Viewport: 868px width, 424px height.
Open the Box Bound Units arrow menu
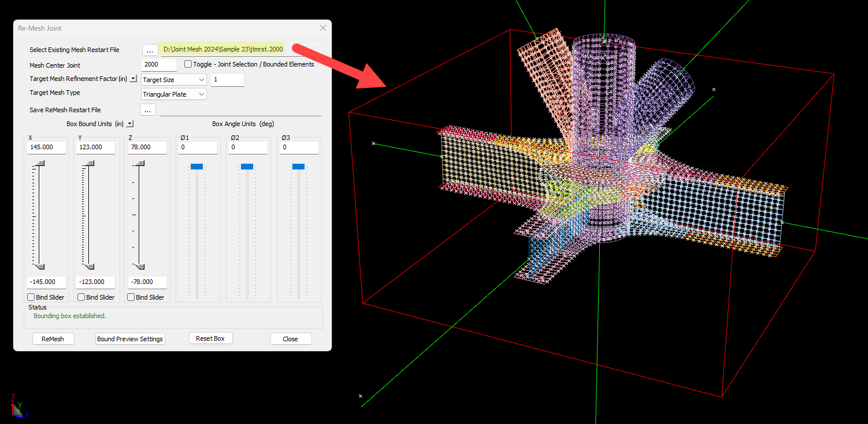[x=130, y=124]
